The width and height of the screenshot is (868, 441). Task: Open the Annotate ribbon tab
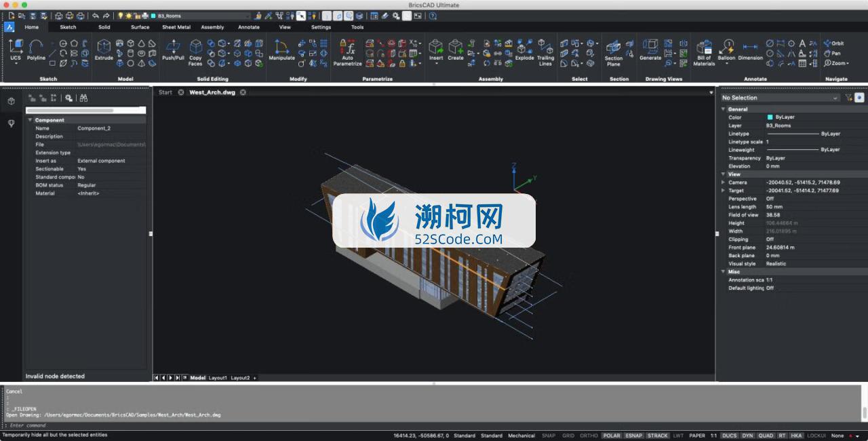[249, 27]
